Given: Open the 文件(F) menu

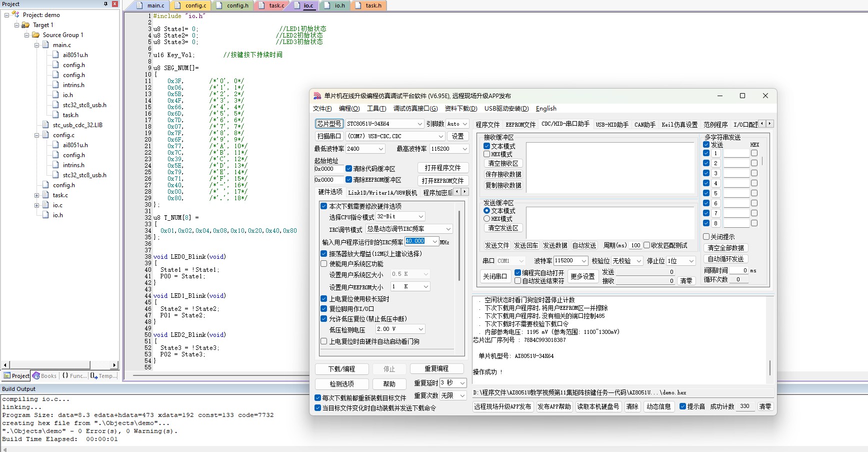Looking at the screenshot, I should point(322,109).
